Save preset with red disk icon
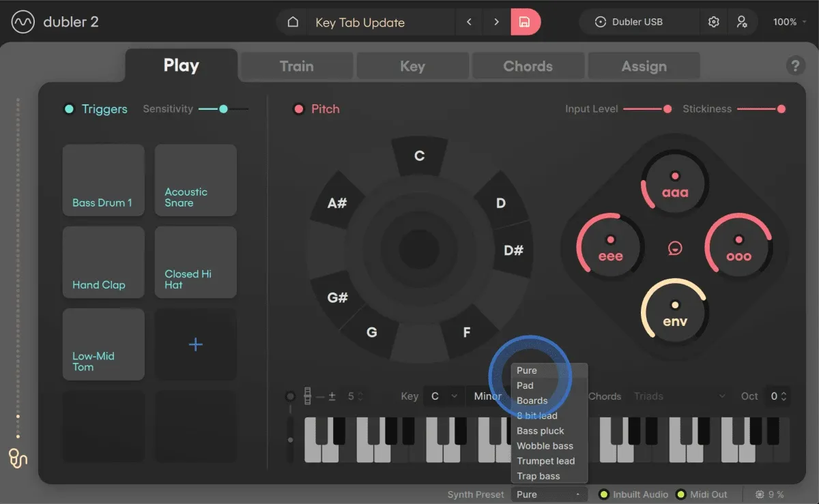819x504 pixels. (x=525, y=22)
